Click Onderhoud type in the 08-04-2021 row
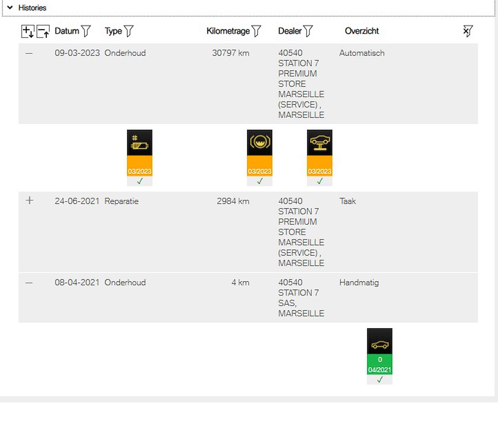This screenshot has width=498, height=448. click(x=125, y=282)
